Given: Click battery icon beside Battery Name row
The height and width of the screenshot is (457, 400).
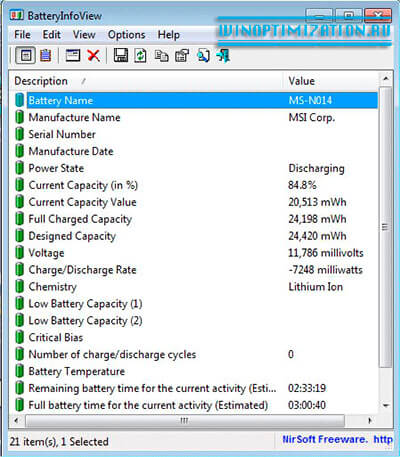Looking at the screenshot, I should pyautogui.click(x=20, y=100).
